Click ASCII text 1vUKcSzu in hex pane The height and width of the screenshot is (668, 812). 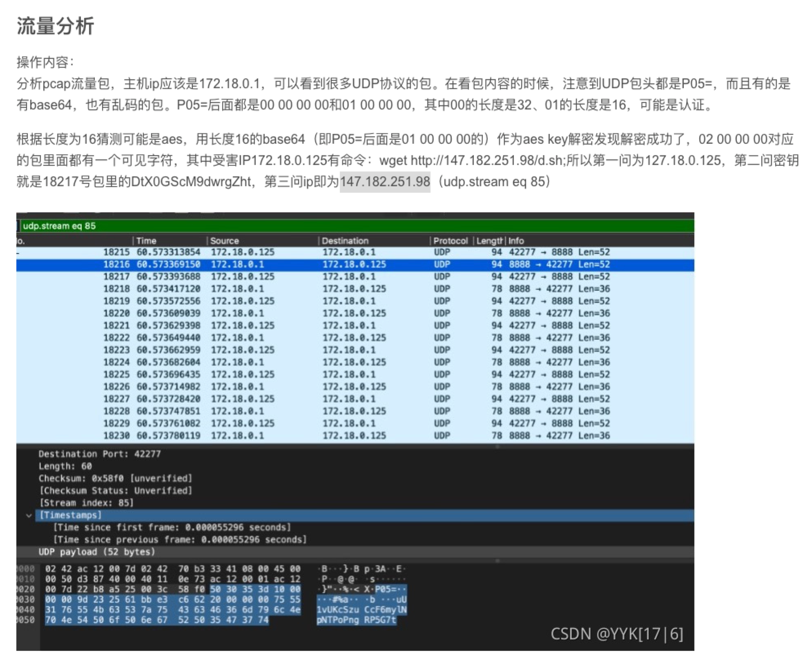(337, 610)
